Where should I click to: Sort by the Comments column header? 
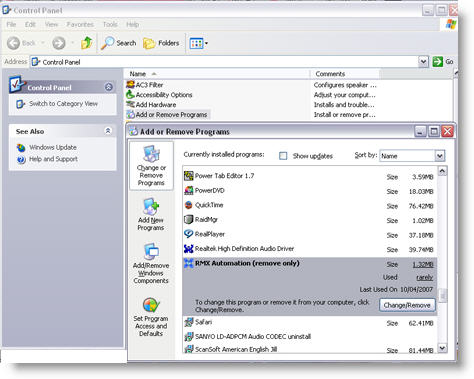(x=345, y=74)
